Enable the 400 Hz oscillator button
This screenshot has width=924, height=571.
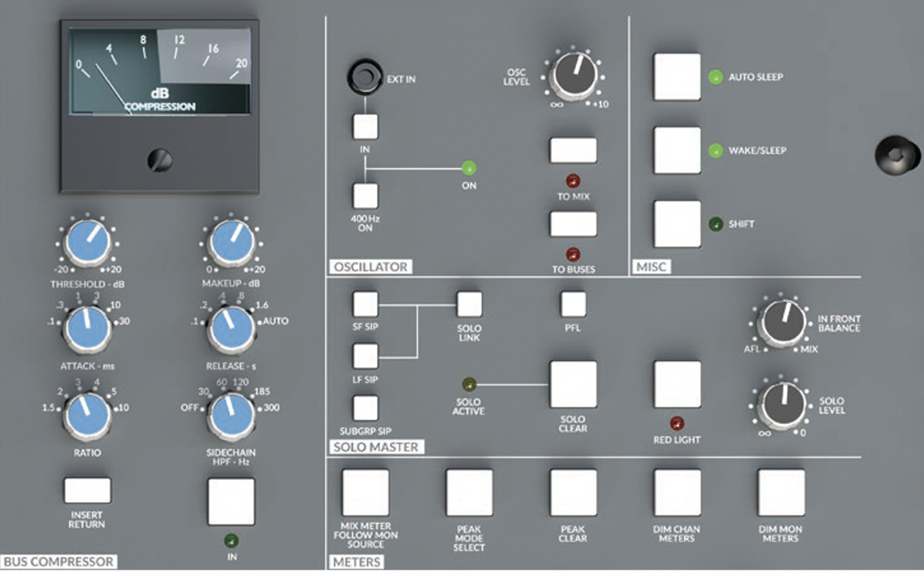tap(365, 196)
